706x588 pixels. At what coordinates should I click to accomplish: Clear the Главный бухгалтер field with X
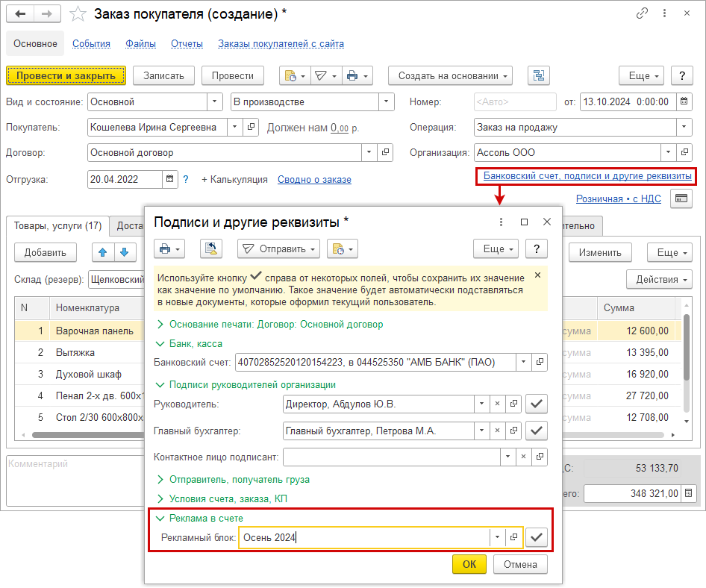pyautogui.click(x=498, y=431)
